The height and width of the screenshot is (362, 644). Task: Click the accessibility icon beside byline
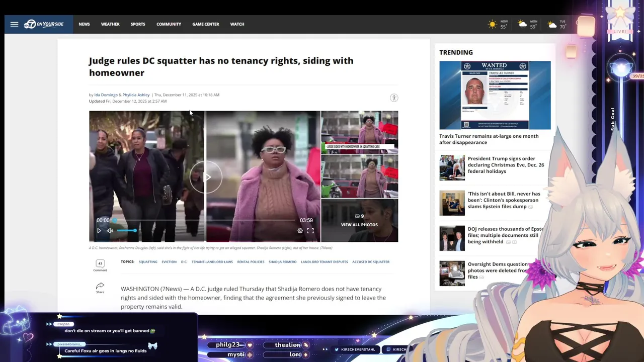pyautogui.click(x=394, y=98)
